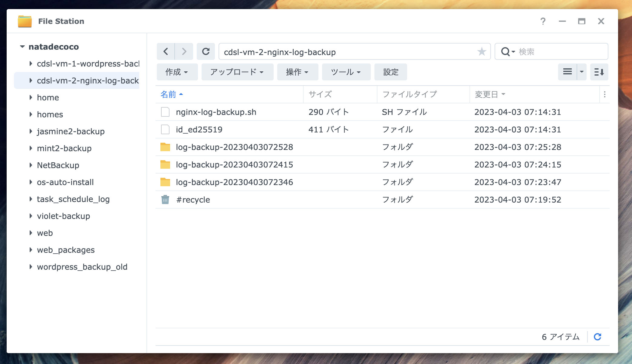This screenshot has width=632, height=364.
Task: Click the 作成 button
Action: (177, 72)
